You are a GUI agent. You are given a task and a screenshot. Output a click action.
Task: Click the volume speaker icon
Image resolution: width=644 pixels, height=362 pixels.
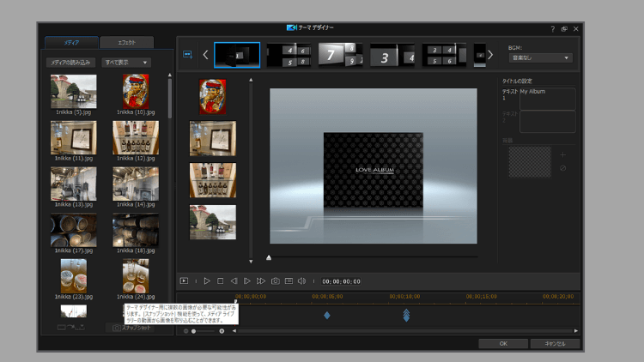coord(301,281)
